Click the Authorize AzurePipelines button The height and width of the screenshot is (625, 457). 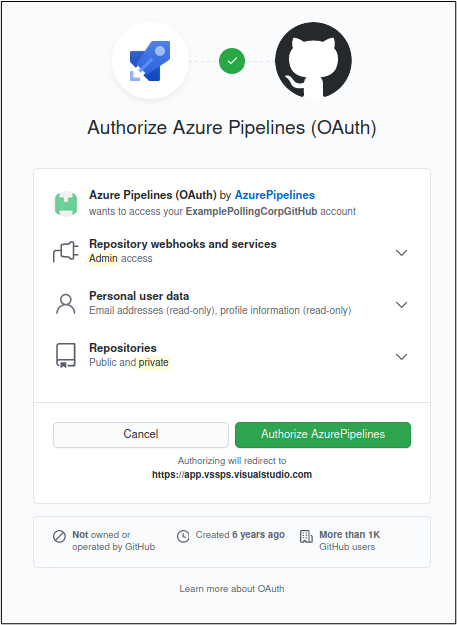323,435
